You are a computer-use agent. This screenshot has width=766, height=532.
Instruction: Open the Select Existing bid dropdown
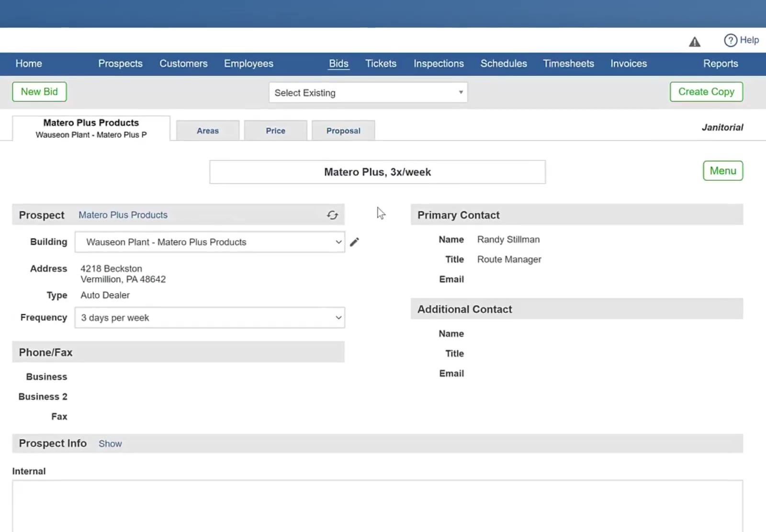368,92
